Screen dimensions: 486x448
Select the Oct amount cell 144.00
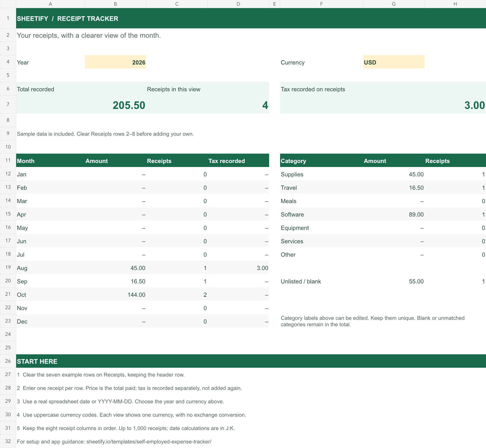(115, 294)
